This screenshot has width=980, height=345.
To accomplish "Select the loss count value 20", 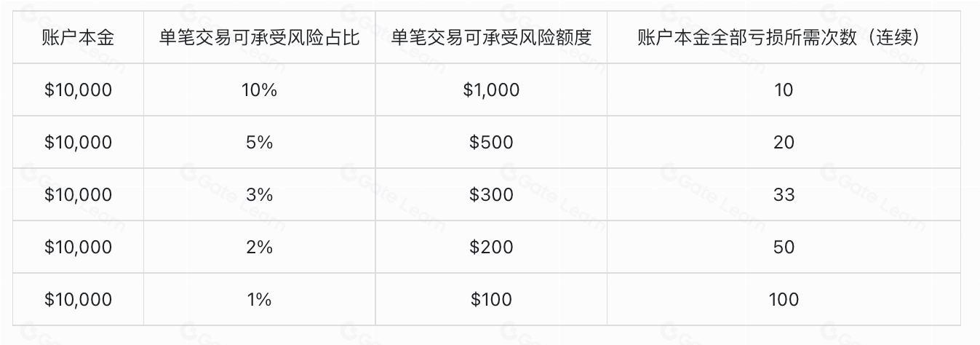I will 784,142.
